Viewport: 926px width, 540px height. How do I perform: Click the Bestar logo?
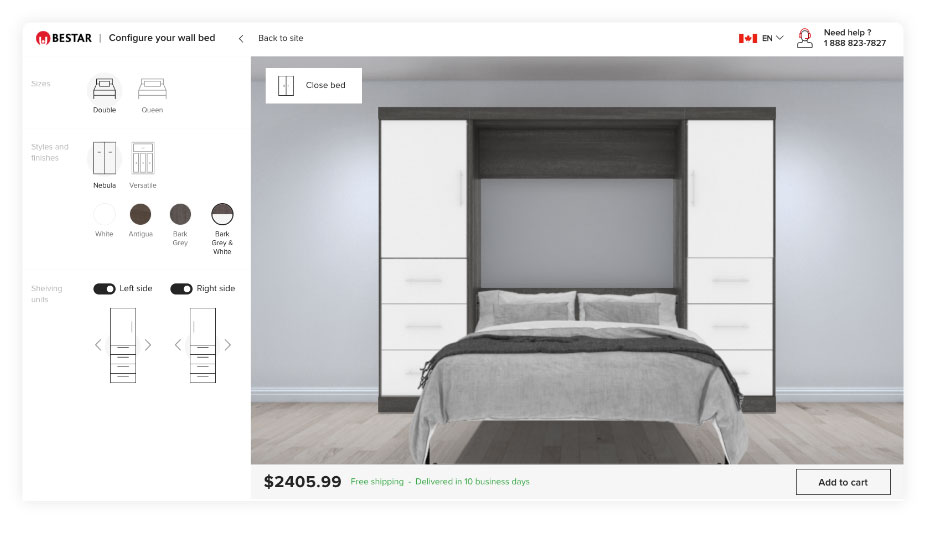coord(64,38)
